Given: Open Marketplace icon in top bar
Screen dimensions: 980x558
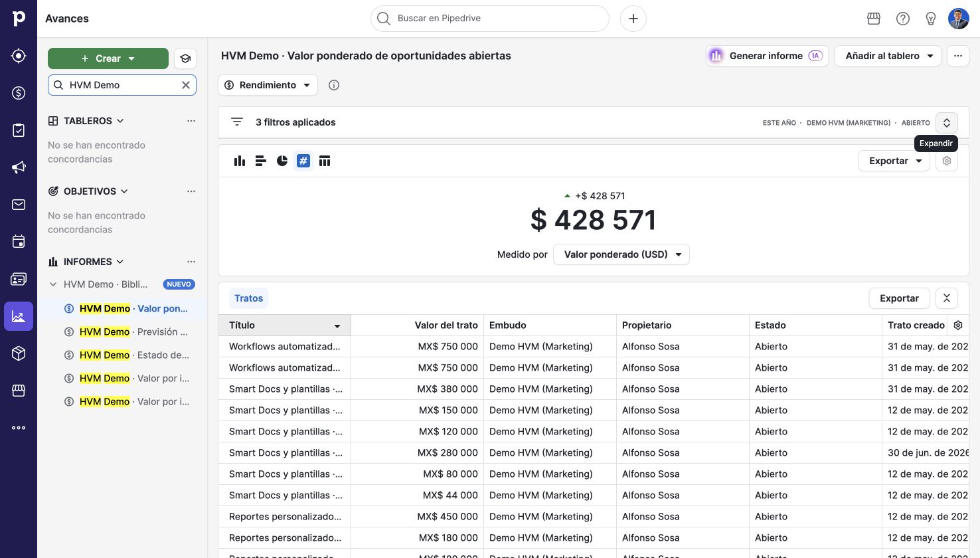Looking at the screenshot, I should [874, 19].
